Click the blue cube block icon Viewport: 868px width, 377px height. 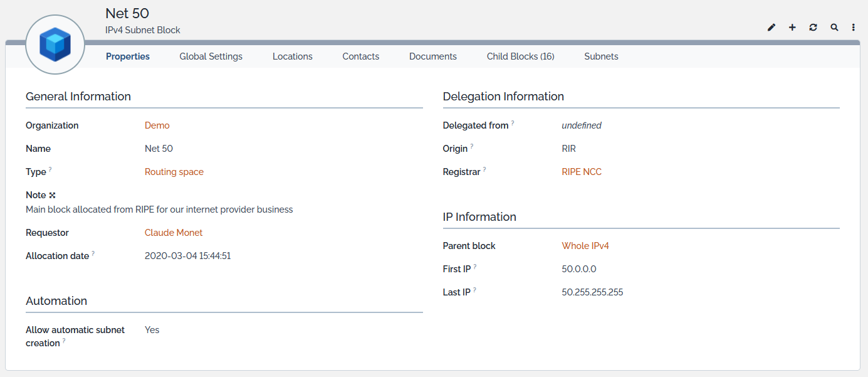pyautogui.click(x=55, y=45)
